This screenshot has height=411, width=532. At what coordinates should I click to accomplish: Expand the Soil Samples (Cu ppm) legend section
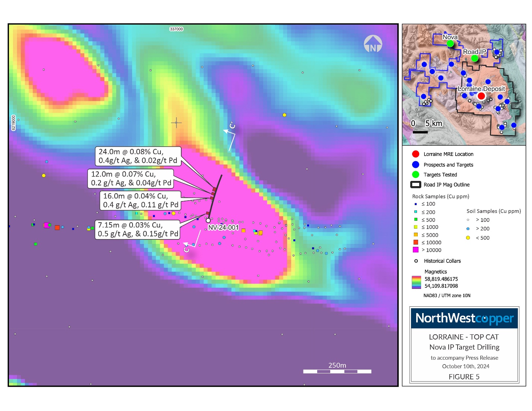[493, 211]
